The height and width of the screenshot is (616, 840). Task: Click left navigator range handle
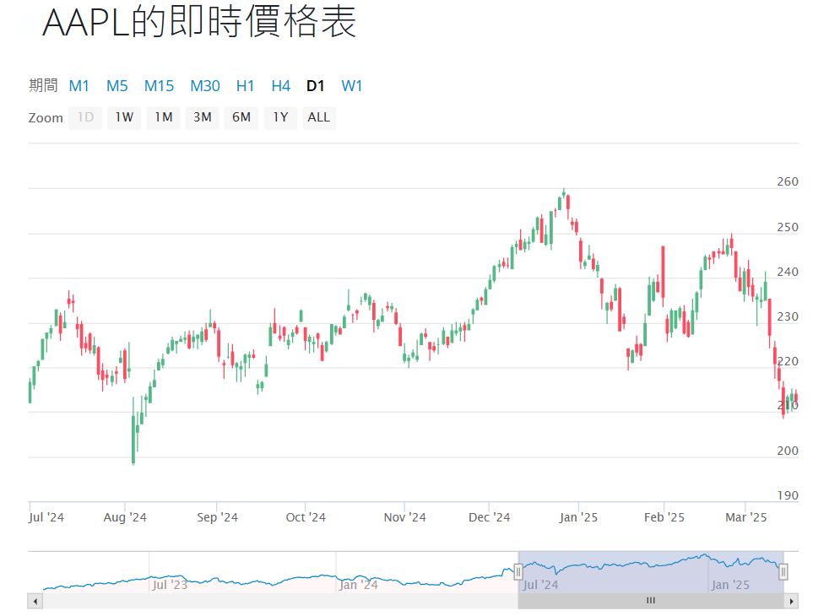tap(518, 572)
